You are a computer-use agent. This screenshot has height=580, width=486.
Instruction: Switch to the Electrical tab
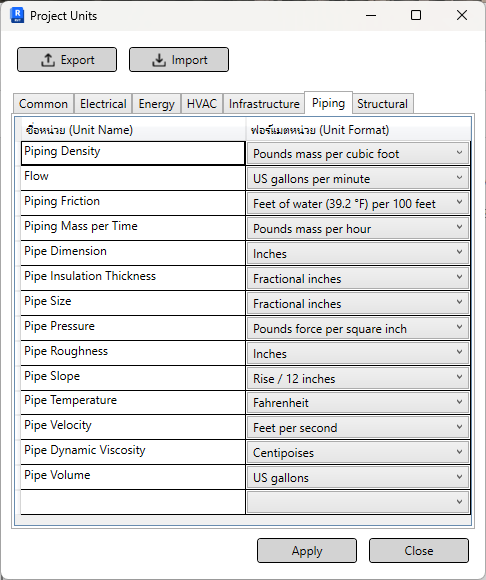click(x=103, y=104)
